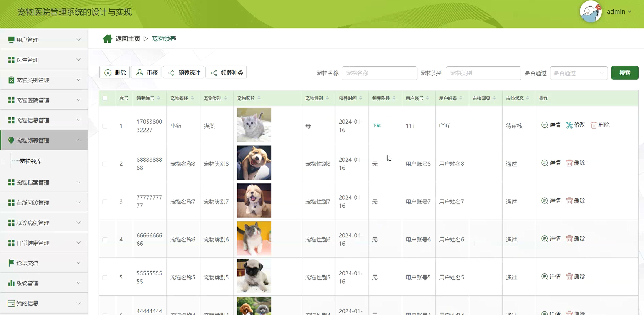Sort by 领养时间 column arrows

[x=360, y=98]
